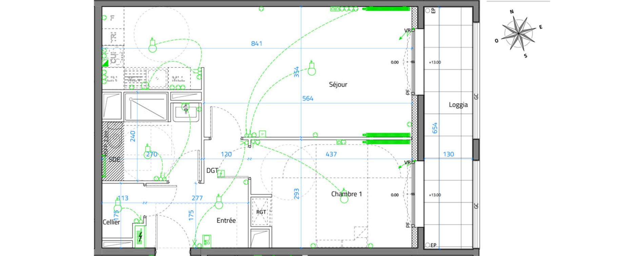Select the 437 bedroom width dimension
Viewport: 644px width, 256px height.
point(331,154)
